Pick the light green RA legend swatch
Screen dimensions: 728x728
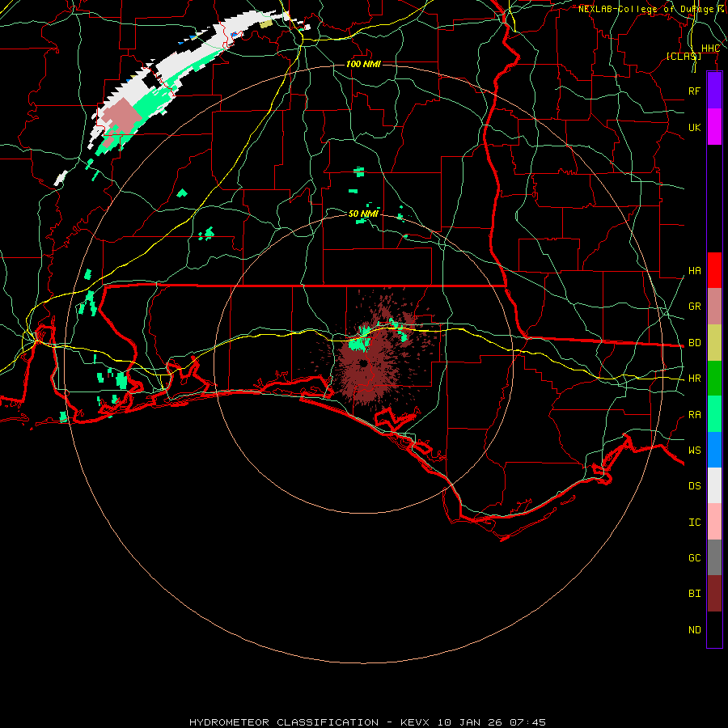click(714, 414)
